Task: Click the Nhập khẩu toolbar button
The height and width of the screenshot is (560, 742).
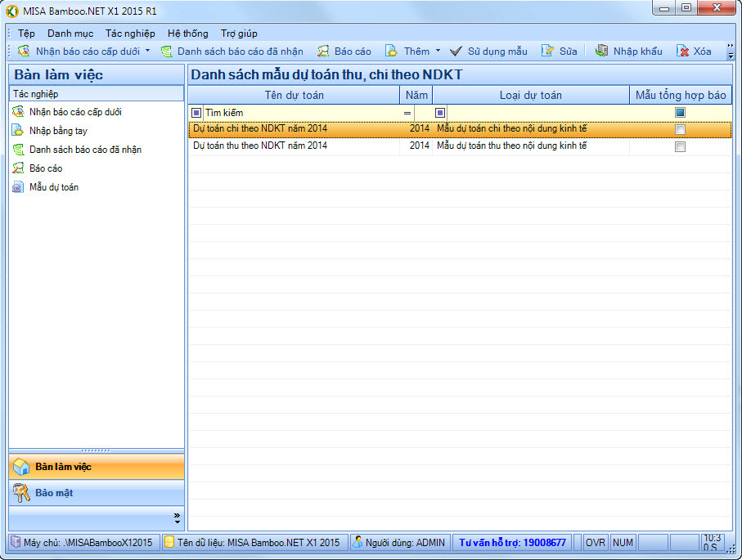Action: pos(629,51)
